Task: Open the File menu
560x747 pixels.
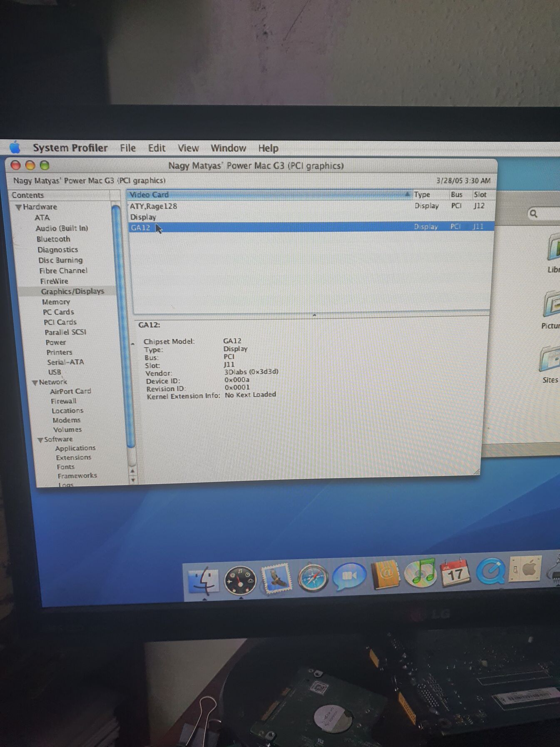Action: [x=128, y=148]
